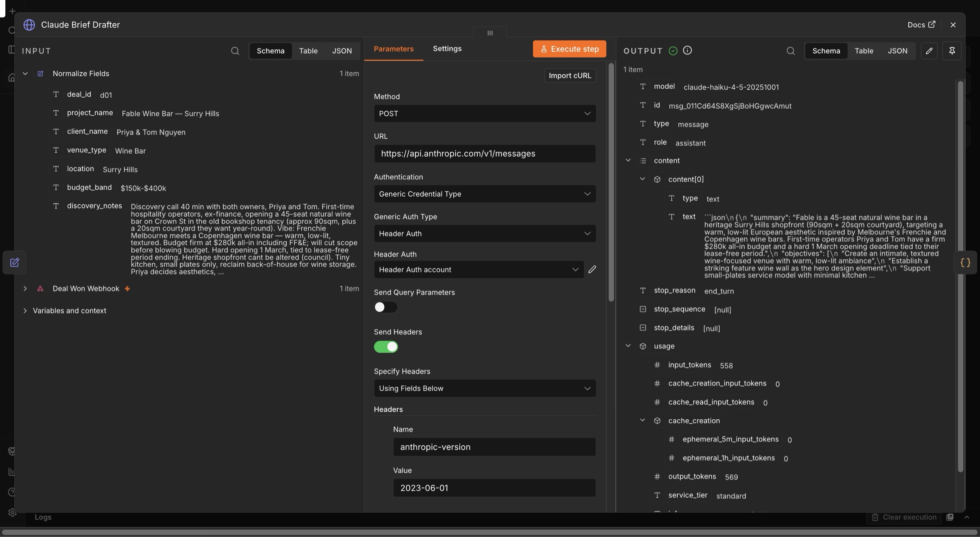Open the Method POST dropdown
980x537 pixels.
pyautogui.click(x=485, y=114)
